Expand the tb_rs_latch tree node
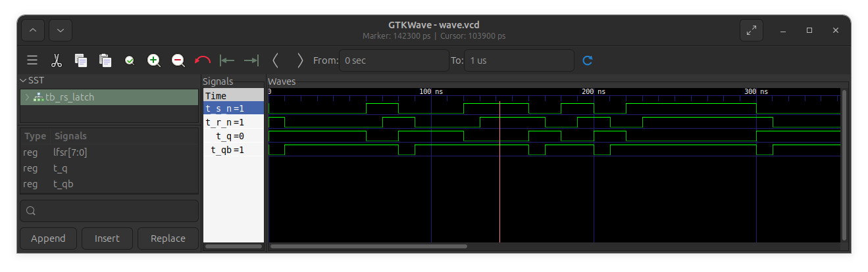868x272 pixels. tap(27, 97)
